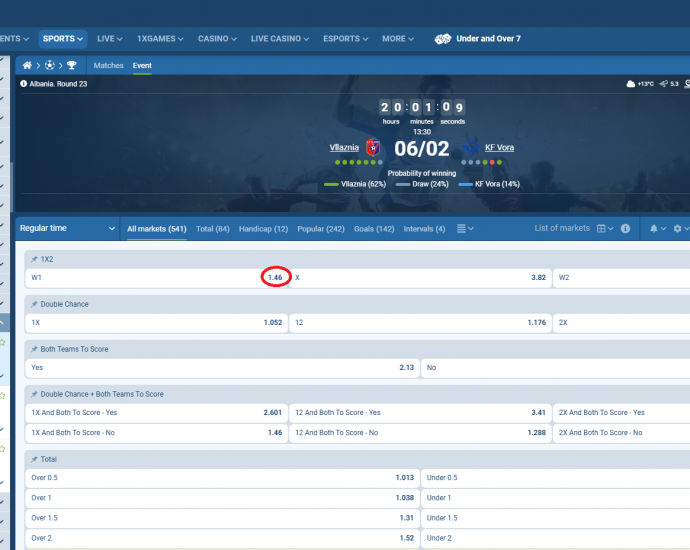Click the wind speed icon
The width and height of the screenshot is (690, 550).
click(x=664, y=84)
